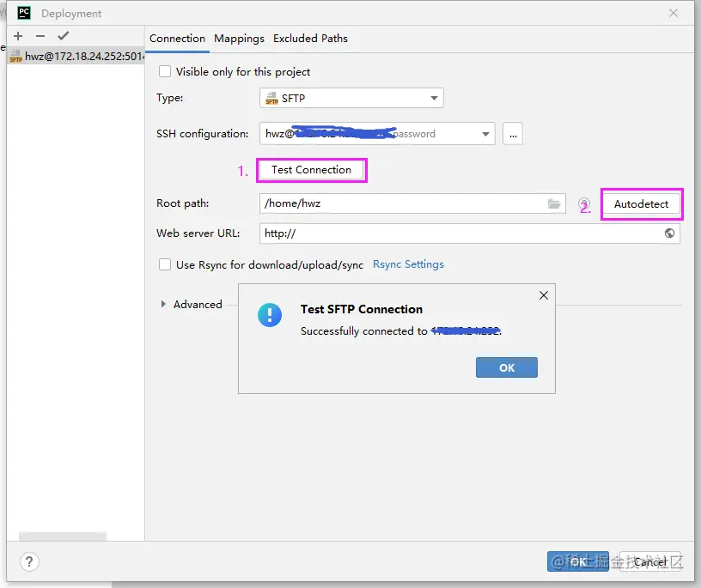Switch to the Connection tab
The width and height of the screenshot is (701, 588).
(x=177, y=39)
